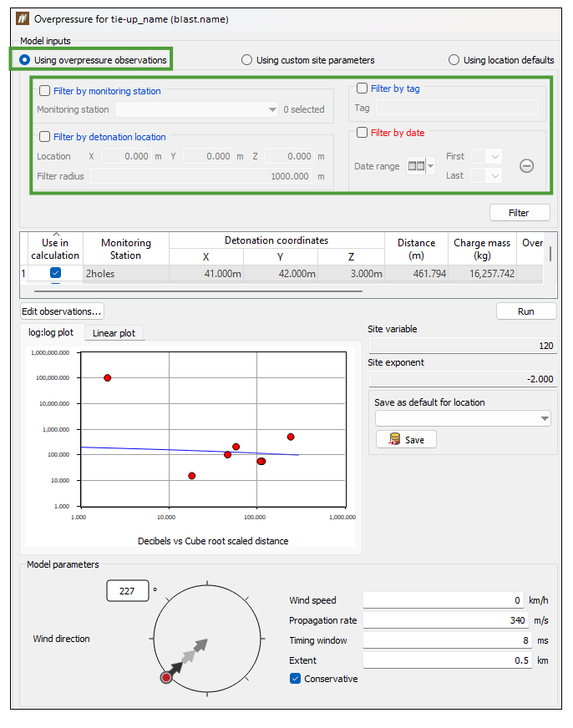Click the Wind speed input field
573x728 pixels.
click(x=443, y=600)
